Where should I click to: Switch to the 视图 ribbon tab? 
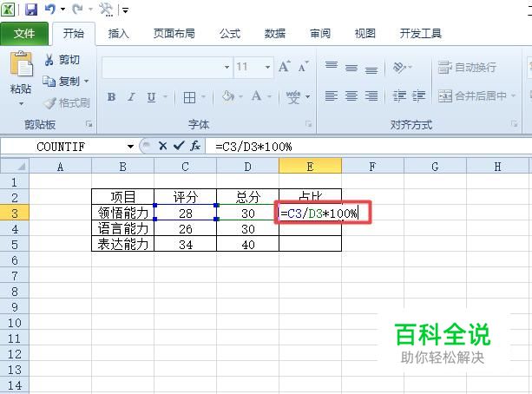point(365,34)
